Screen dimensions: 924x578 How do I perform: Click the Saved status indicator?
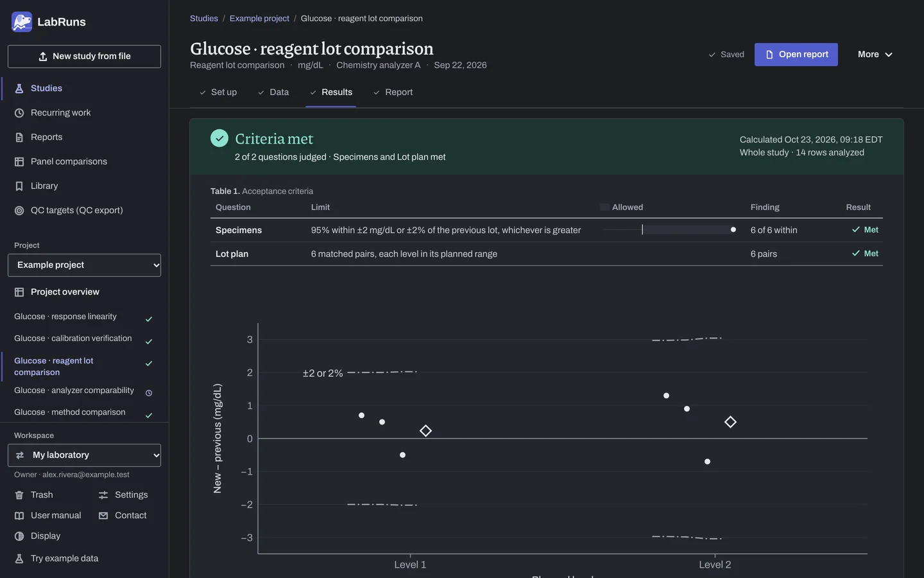pyautogui.click(x=726, y=55)
